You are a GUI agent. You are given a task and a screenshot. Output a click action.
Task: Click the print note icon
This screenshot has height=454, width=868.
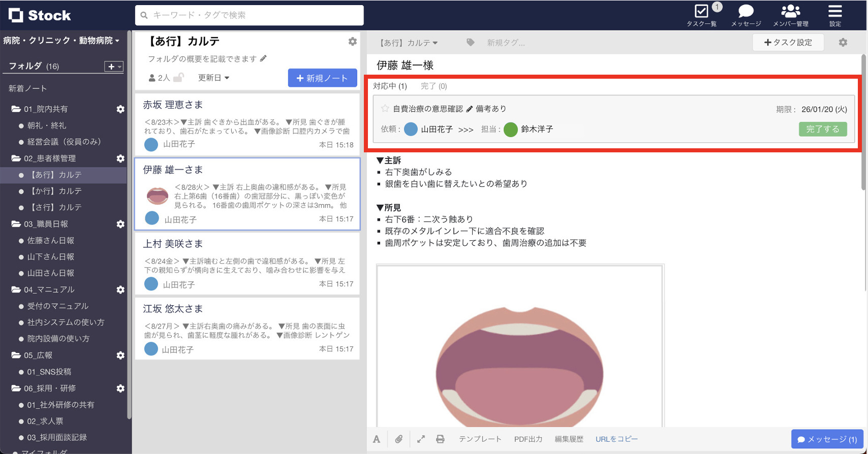pyautogui.click(x=440, y=439)
